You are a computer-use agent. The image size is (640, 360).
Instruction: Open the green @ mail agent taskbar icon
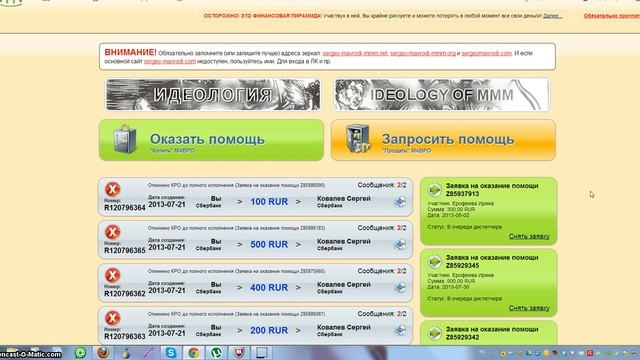pos(80,353)
